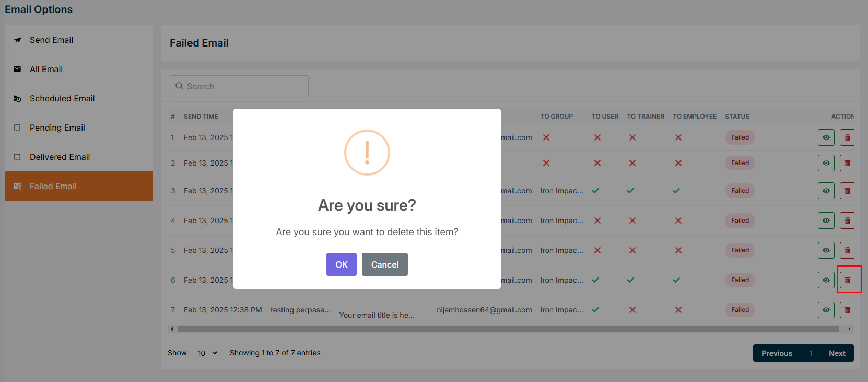Delete the failed email in row 3
This screenshot has width=868, height=382.
tap(847, 191)
